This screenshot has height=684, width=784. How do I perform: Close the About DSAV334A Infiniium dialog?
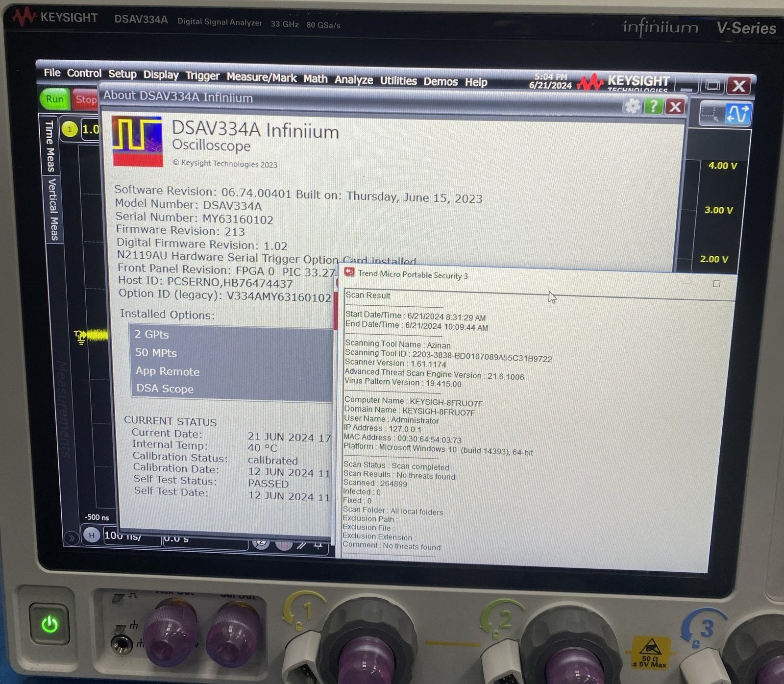point(675,106)
